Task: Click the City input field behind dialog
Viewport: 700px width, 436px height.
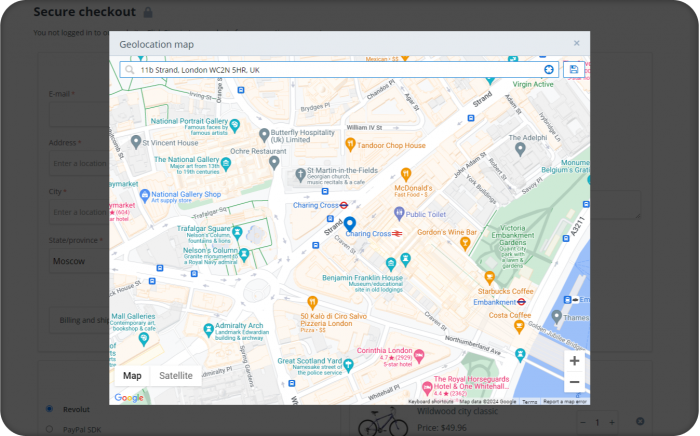Action: pos(79,212)
